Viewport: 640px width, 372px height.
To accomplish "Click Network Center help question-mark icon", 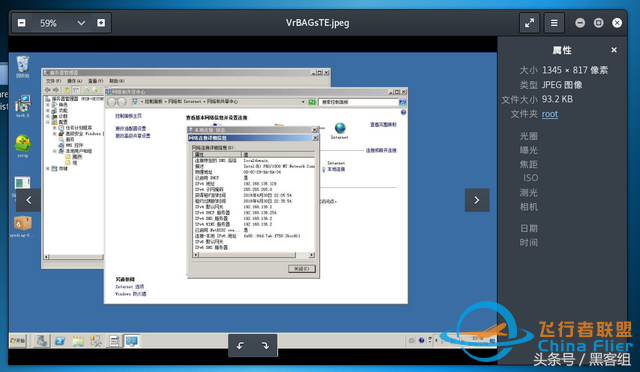I will click(403, 112).
